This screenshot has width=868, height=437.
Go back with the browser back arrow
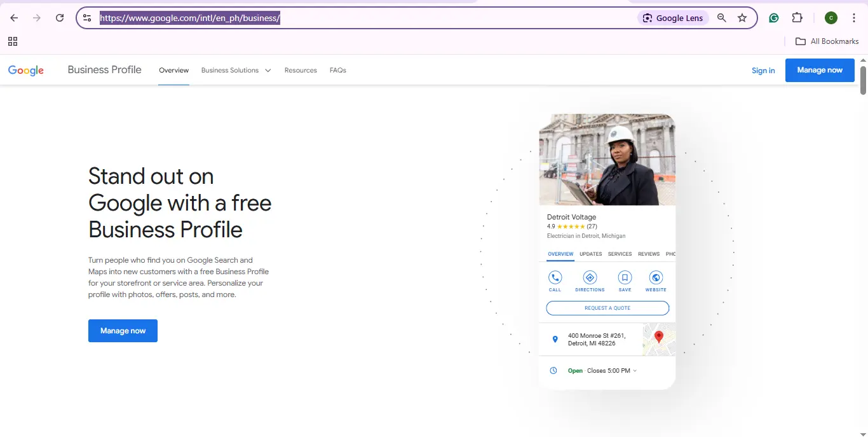[14, 18]
